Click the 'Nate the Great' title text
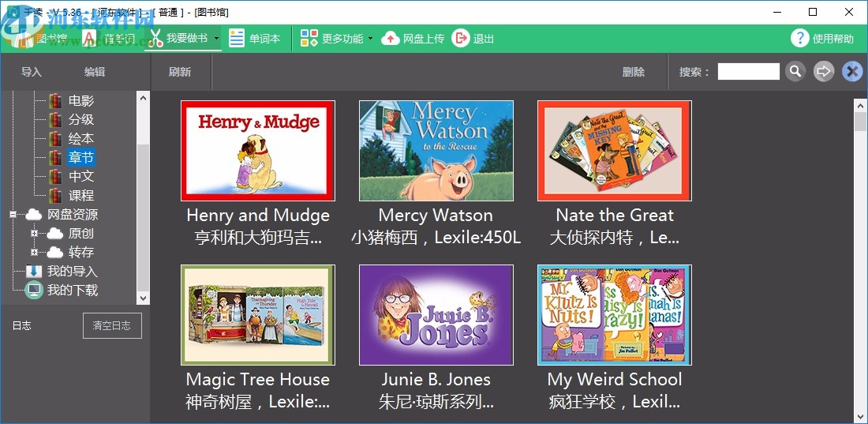868x424 pixels. [615, 215]
